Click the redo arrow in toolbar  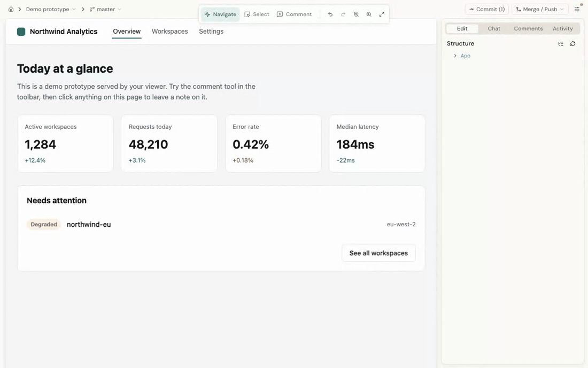[x=343, y=14]
